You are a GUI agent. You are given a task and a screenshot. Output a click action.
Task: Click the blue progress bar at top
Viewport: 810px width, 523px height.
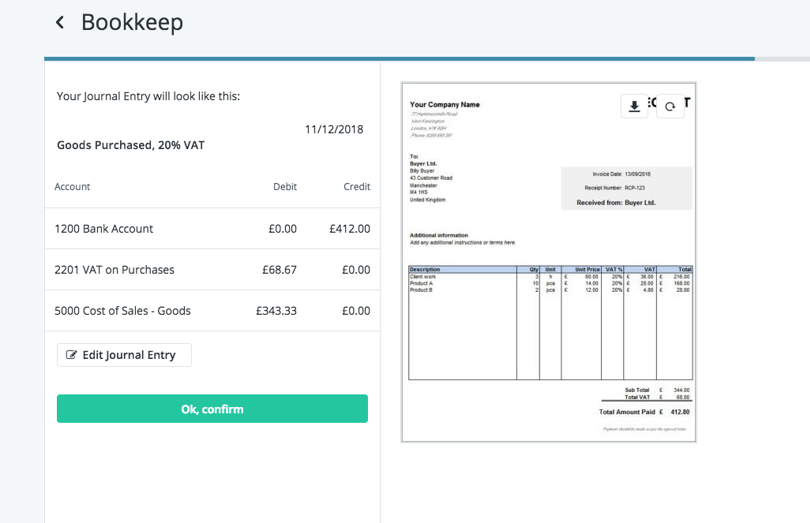(x=399, y=59)
